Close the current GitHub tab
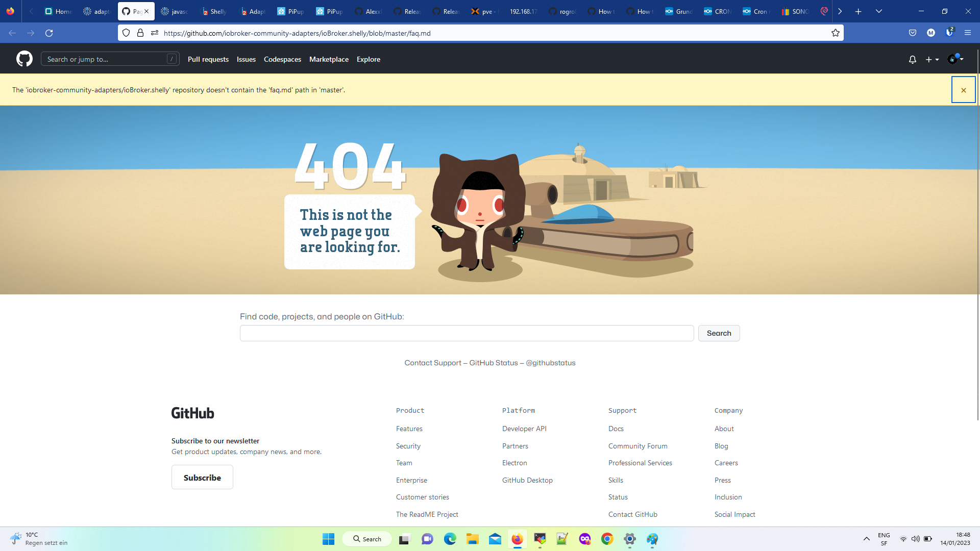980x551 pixels. pos(146,11)
